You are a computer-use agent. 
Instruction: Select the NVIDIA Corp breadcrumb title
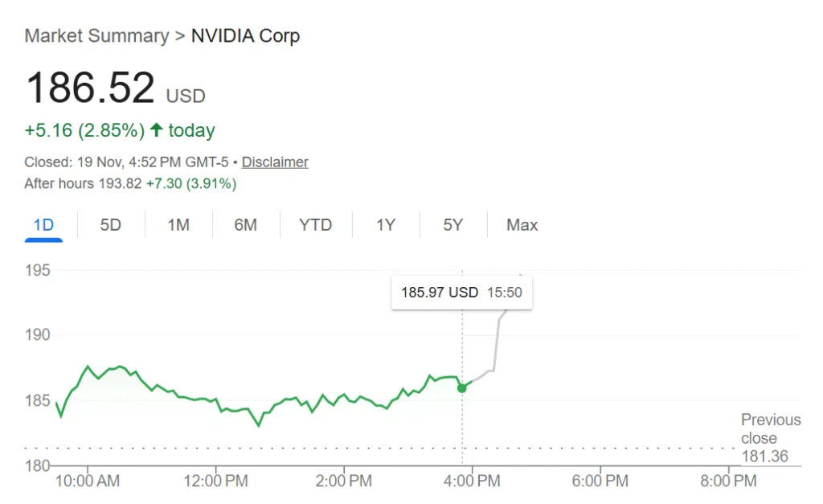coord(245,35)
